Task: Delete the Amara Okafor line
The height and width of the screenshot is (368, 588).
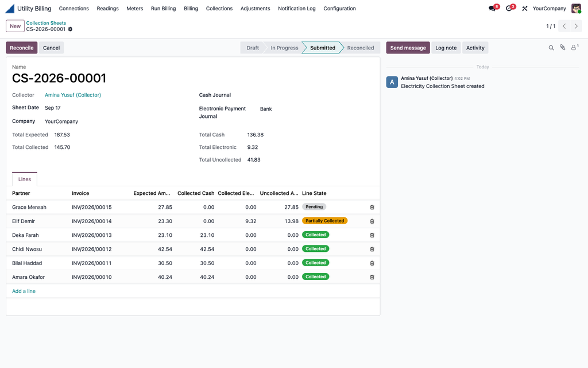Action: point(372,277)
